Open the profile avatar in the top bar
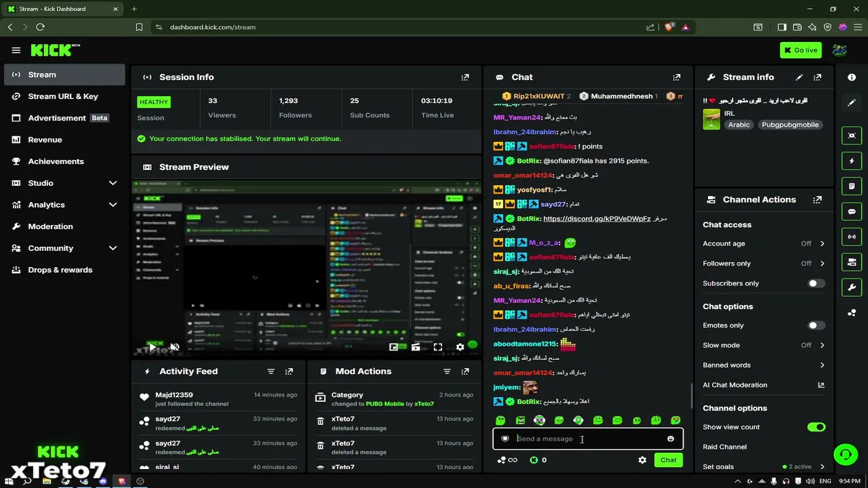 click(x=840, y=50)
